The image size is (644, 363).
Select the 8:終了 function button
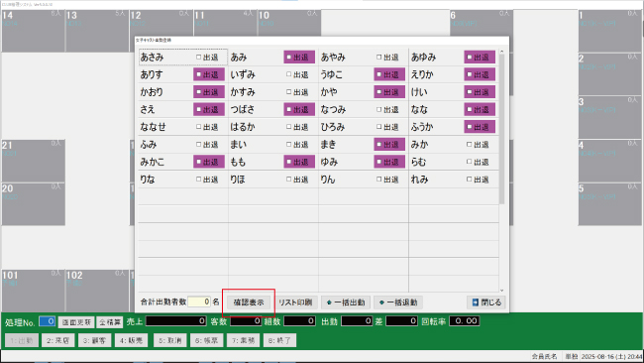point(279,340)
